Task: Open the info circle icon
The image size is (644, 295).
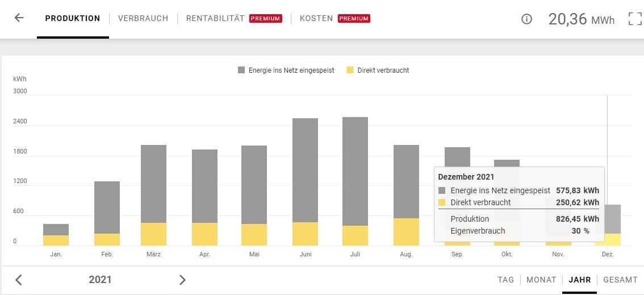Action: (526, 19)
